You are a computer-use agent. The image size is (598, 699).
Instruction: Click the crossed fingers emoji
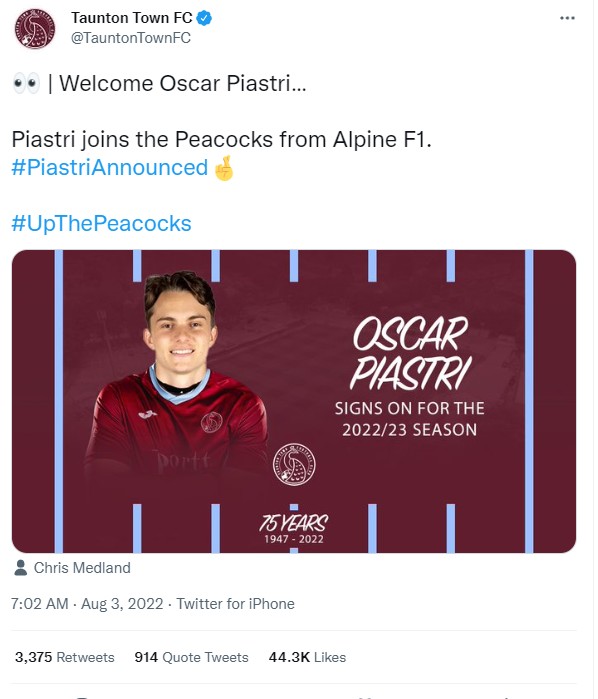(x=224, y=168)
